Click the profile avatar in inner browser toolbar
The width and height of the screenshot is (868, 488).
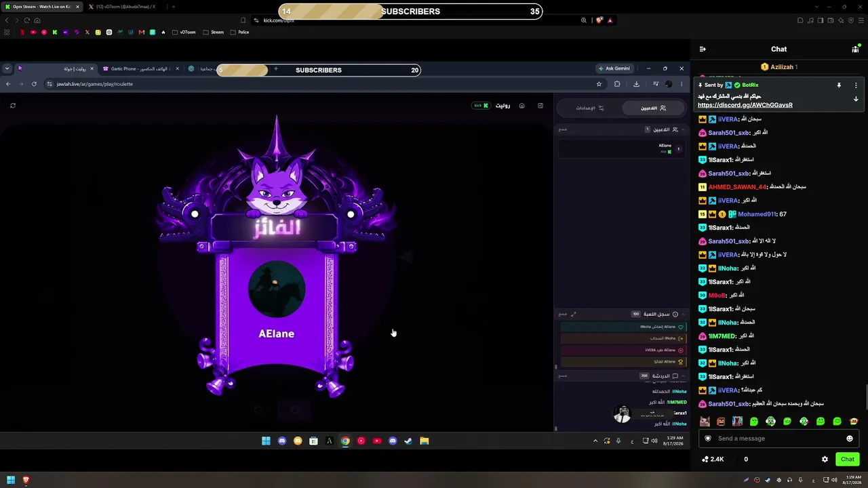(x=669, y=84)
